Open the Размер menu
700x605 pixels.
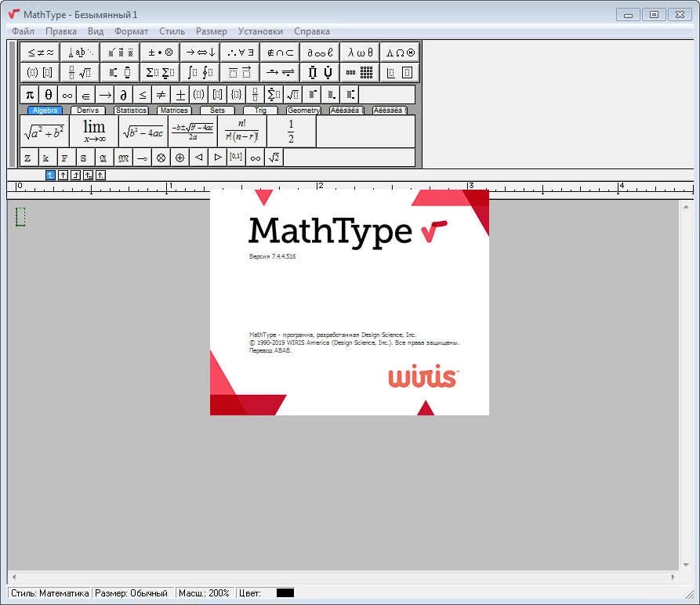click(x=212, y=31)
